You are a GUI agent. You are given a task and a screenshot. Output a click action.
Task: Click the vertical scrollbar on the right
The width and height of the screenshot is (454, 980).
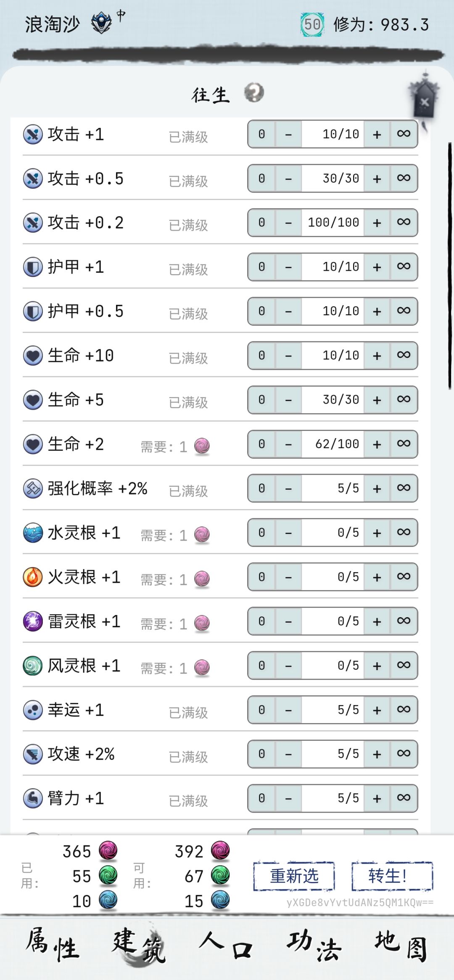[450, 266]
